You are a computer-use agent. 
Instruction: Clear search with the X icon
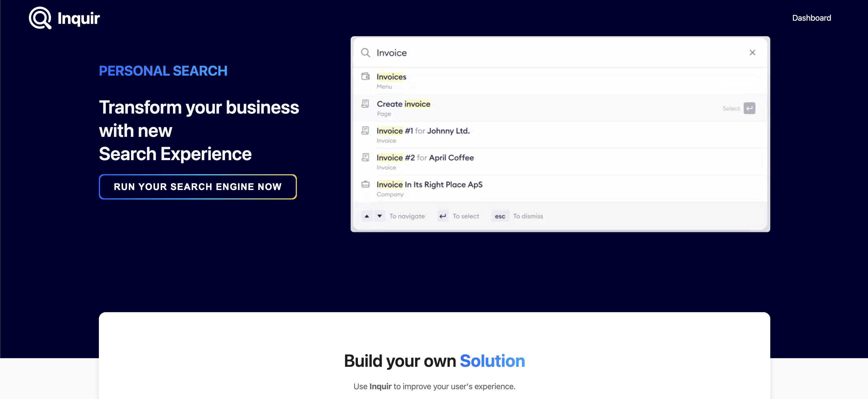click(752, 53)
